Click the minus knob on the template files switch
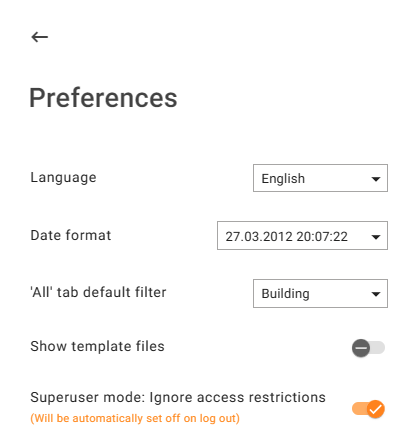The height and width of the screenshot is (445, 404). coord(361,348)
